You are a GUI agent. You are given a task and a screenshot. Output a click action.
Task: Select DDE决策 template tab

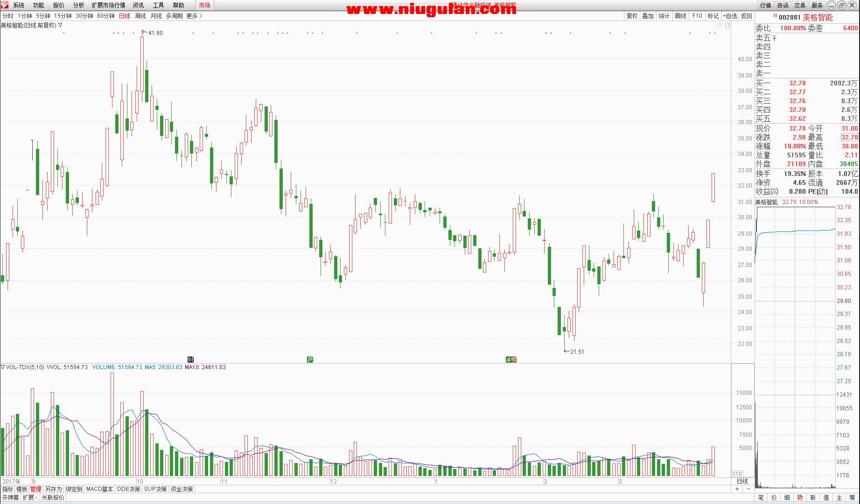pyautogui.click(x=128, y=490)
